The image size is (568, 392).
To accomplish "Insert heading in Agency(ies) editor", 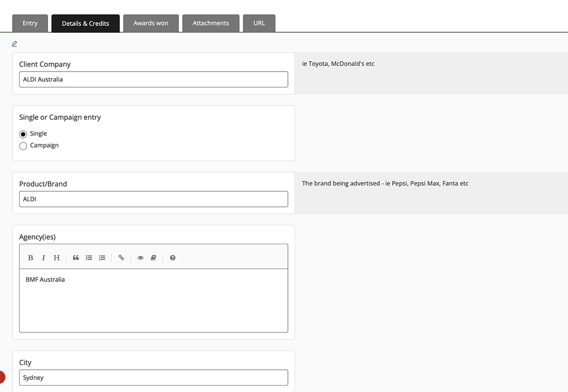I will click(x=57, y=258).
